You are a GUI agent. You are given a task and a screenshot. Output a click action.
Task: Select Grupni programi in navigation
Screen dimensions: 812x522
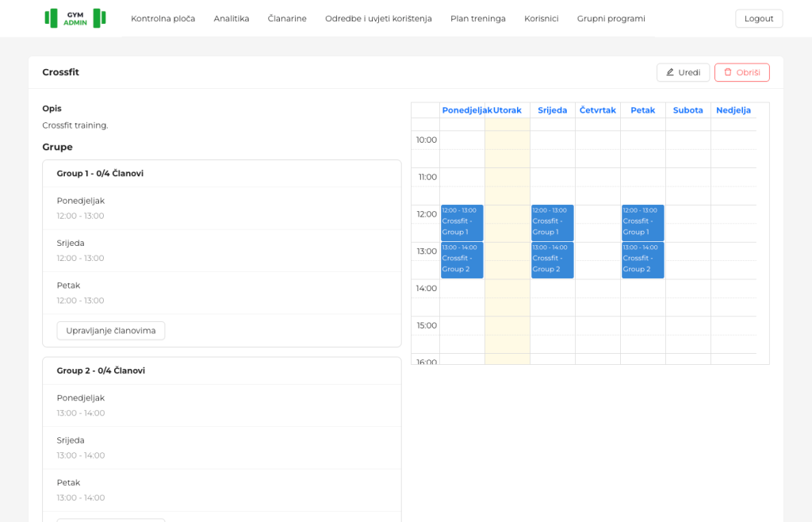point(611,19)
